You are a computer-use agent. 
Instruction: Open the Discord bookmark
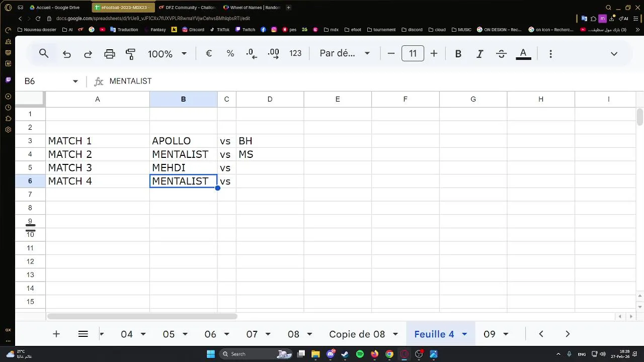[x=193, y=30]
